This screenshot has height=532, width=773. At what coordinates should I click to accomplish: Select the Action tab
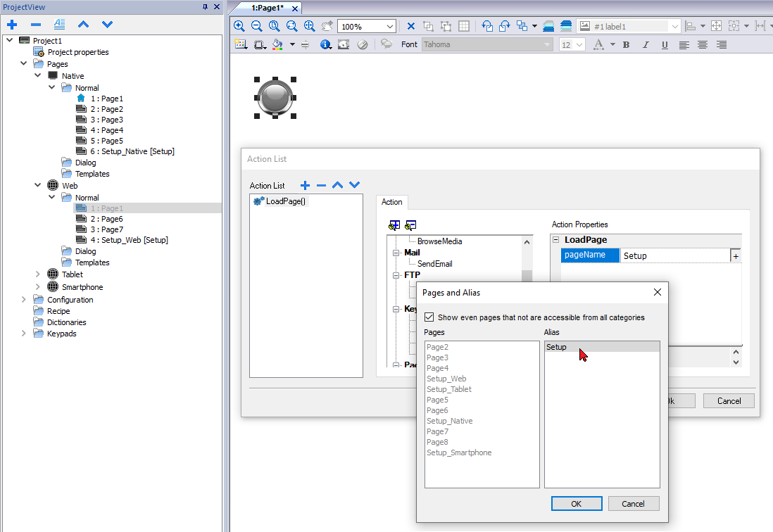(391, 202)
